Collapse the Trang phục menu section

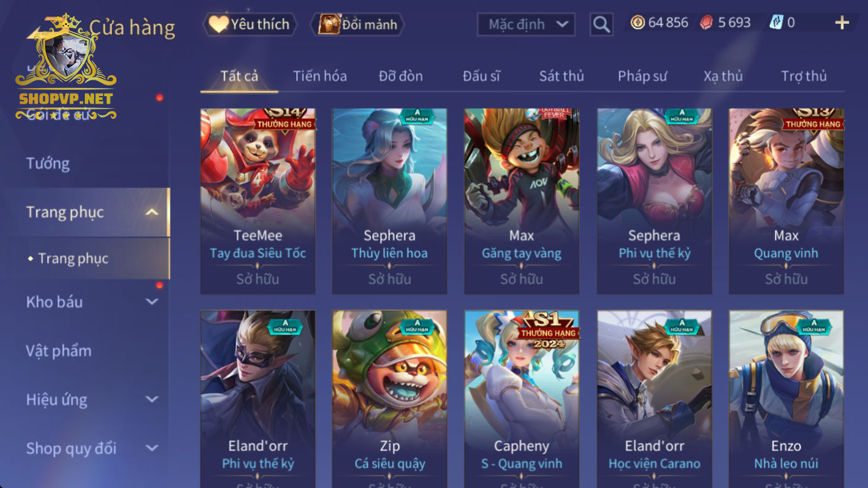[x=152, y=212]
